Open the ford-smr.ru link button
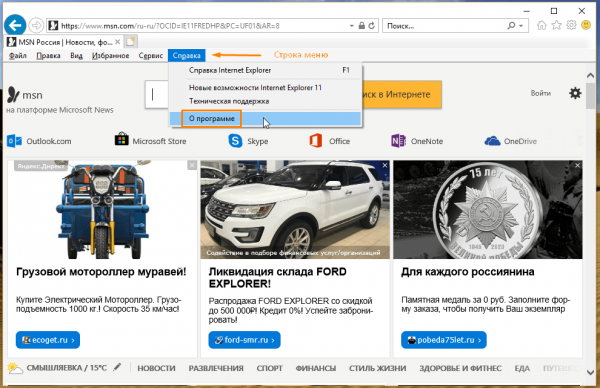 pyautogui.click(x=244, y=340)
